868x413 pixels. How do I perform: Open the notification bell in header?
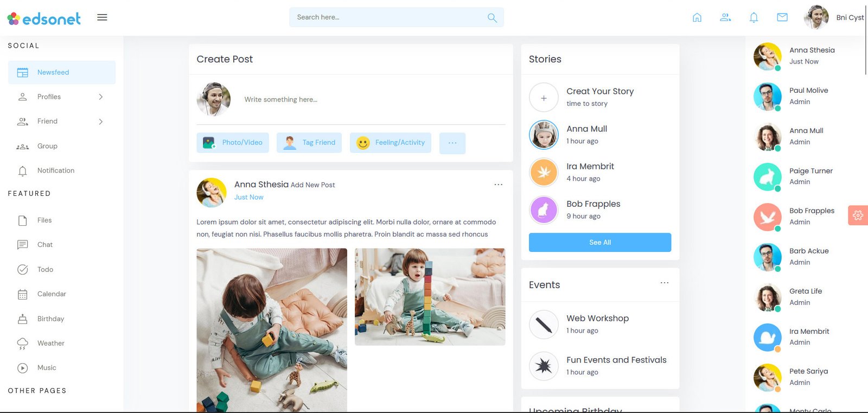pos(754,17)
